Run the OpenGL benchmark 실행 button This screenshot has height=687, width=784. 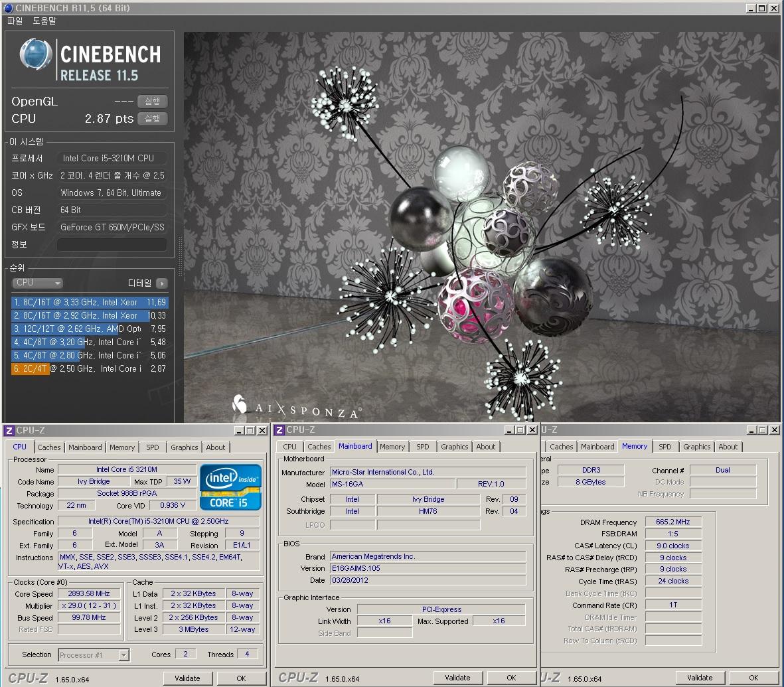pyautogui.click(x=153, y=102)
